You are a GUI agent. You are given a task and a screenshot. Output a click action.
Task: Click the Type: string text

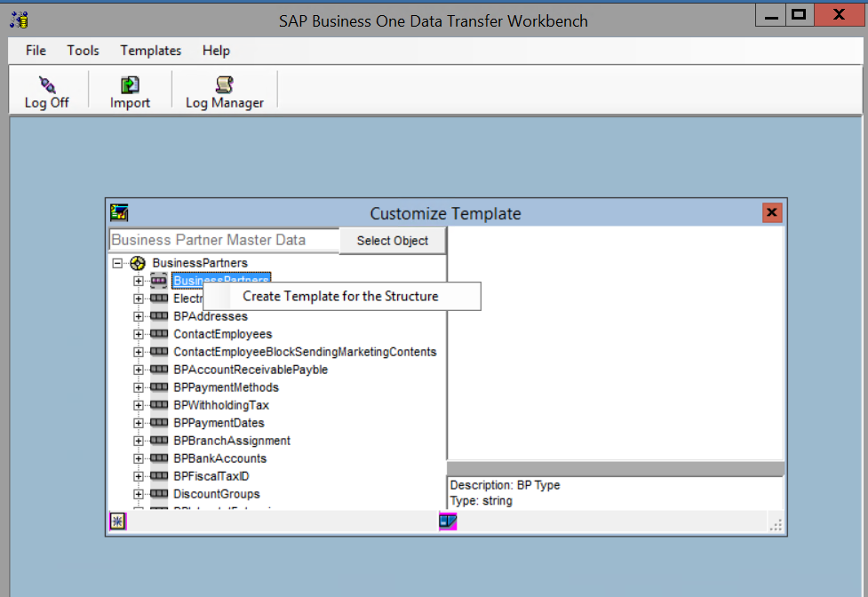(x=481, y=501)
